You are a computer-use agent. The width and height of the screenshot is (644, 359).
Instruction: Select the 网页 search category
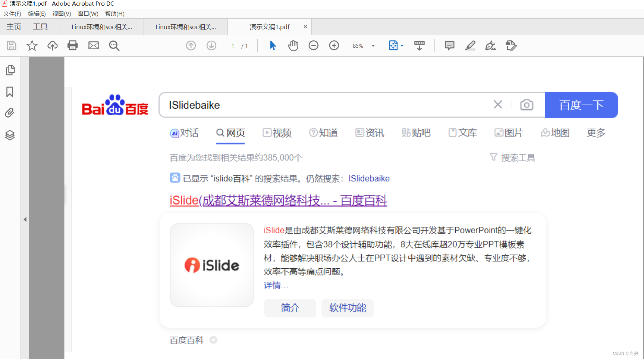coord(230,133)
